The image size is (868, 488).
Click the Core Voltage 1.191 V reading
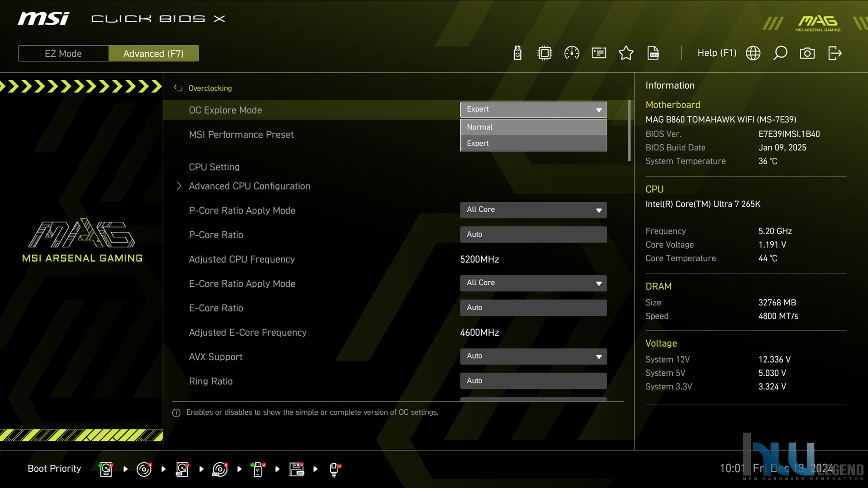coord(772,245)
